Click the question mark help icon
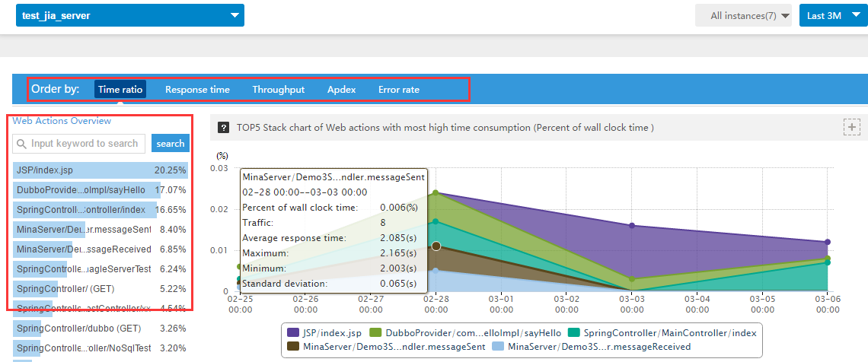 224,128
